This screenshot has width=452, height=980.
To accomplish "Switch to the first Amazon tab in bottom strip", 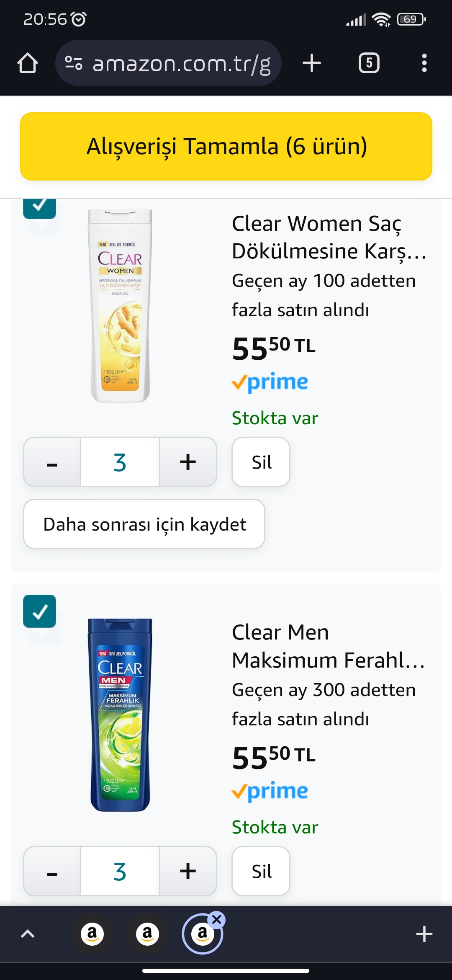I will (92, 934).
